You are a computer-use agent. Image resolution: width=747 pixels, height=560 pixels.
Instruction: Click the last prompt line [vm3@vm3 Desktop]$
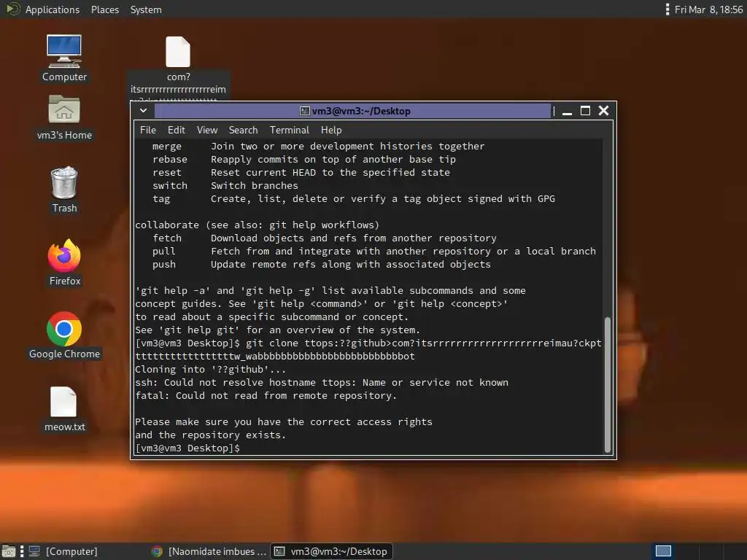[x=187, y=448]
